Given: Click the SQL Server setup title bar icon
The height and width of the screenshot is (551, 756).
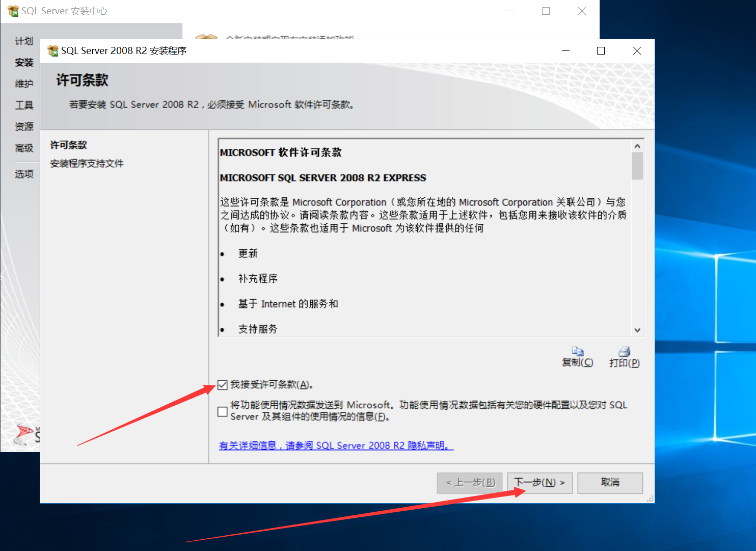Looking at the screenshot, I should pos(52,50).
